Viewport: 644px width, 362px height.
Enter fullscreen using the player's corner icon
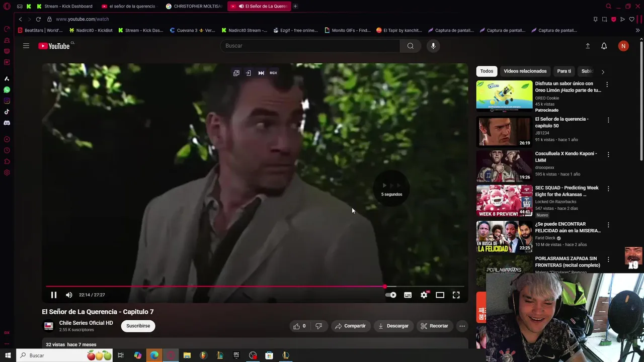[456, 295]
